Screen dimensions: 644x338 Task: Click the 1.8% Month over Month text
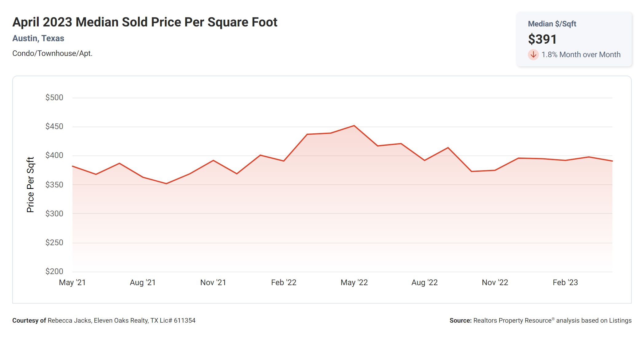pos(581,55)
